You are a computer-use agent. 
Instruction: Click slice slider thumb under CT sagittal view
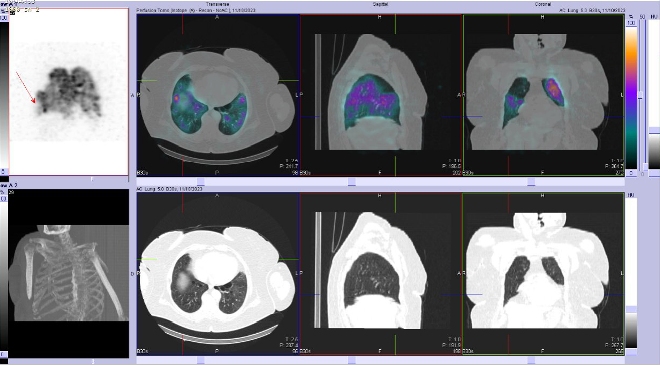click(352, 360)
